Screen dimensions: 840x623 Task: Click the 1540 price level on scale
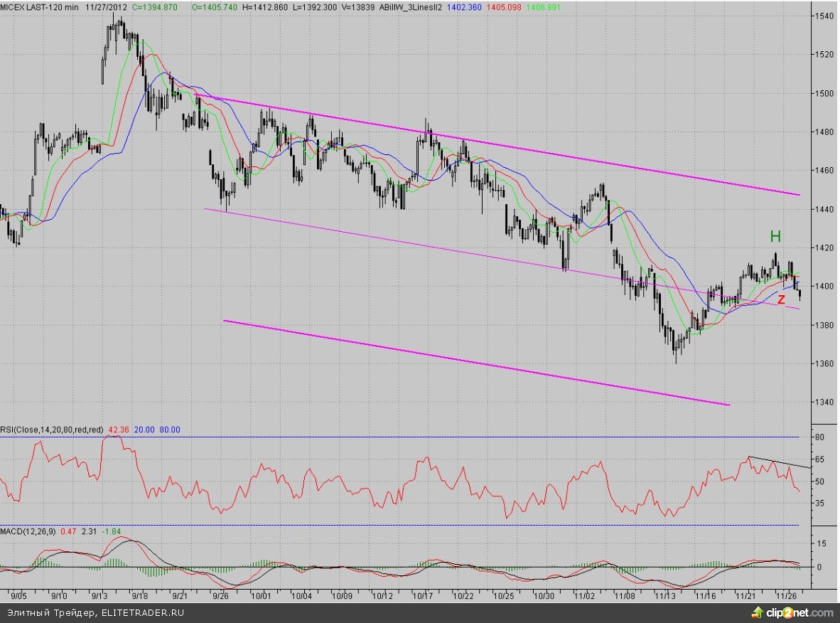(824, 16)
